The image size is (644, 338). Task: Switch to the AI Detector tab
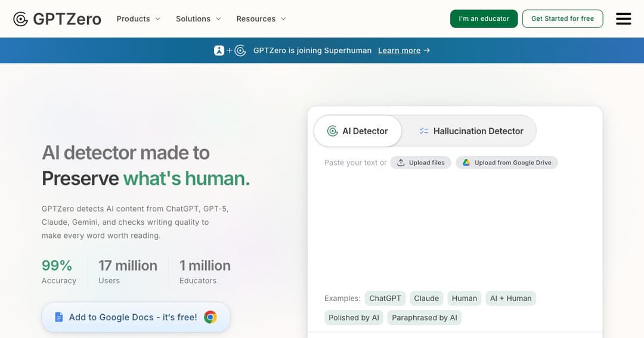pyautogui.click(x=357, y=131)
